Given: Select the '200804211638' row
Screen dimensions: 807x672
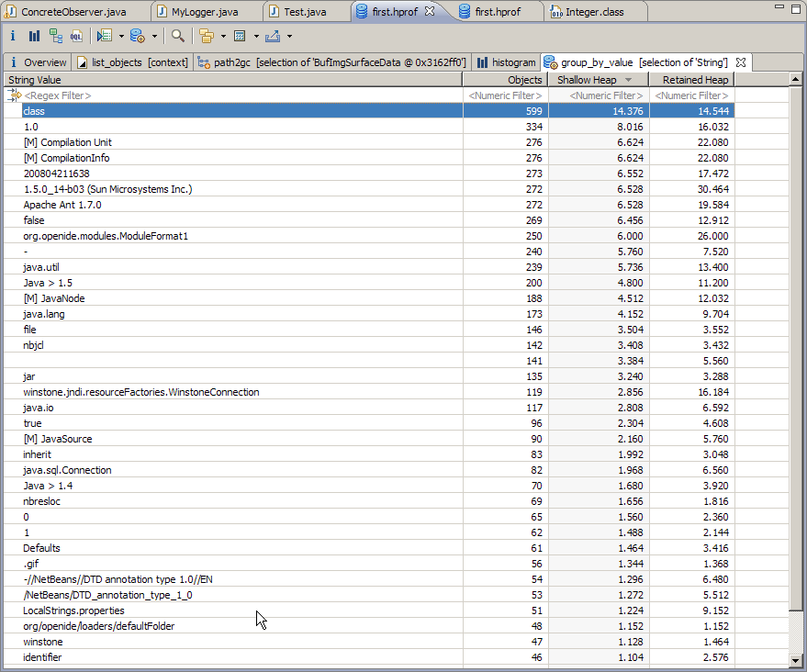Looking at the screenshot, I should [x=369, y=174].
